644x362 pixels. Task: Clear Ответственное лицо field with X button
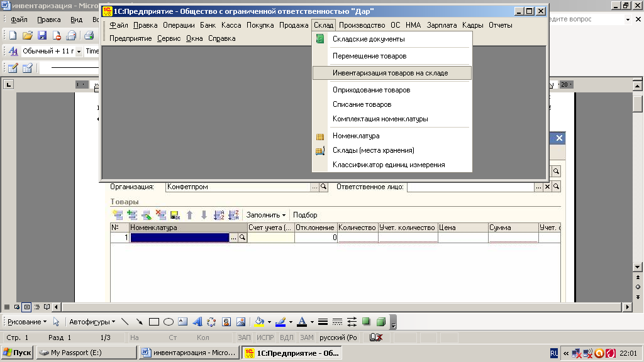click(x=547, y=187)
